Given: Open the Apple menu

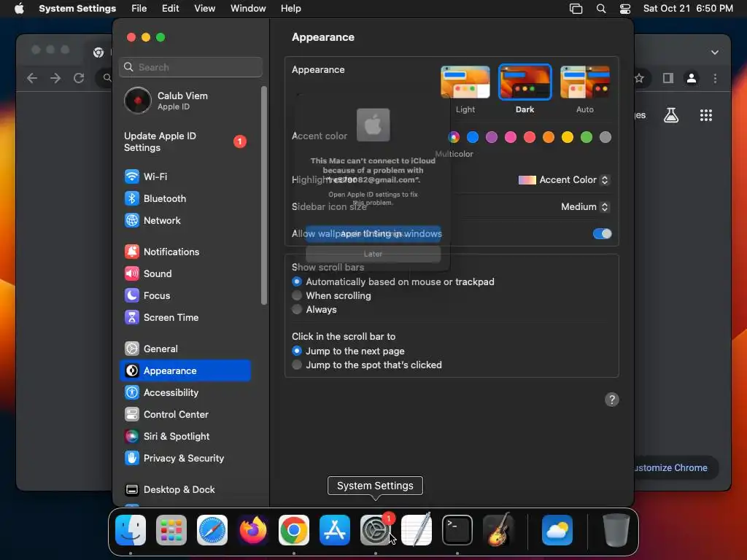Looking at the screenshot, I should tap(19, 9).
